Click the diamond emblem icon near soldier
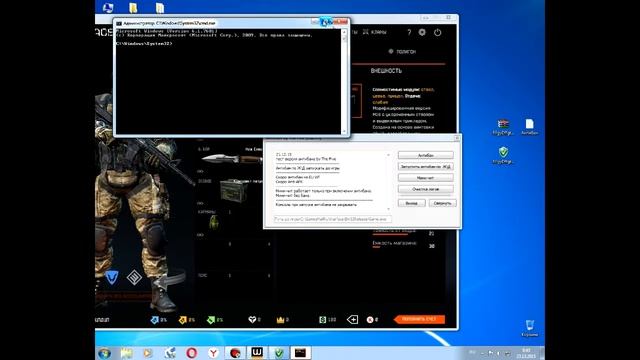This screenshot has width=640, height=360. (x=134, y=277)
